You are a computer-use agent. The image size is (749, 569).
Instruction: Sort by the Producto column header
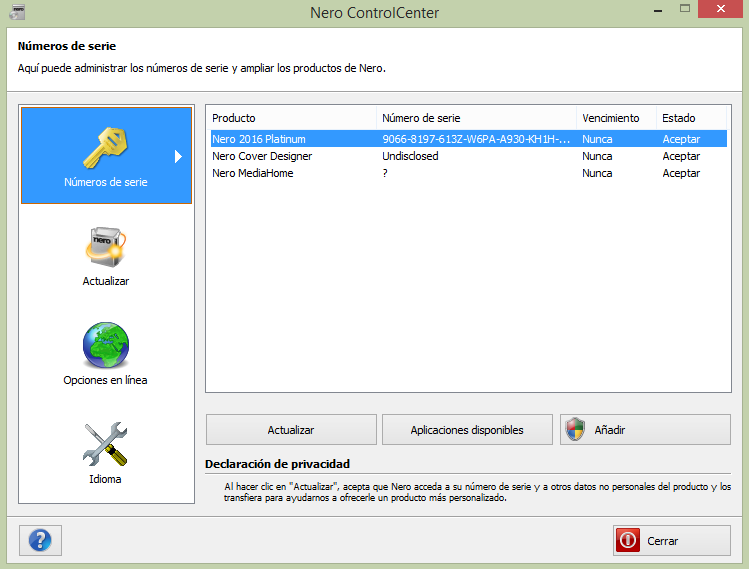tap(293, 118)
